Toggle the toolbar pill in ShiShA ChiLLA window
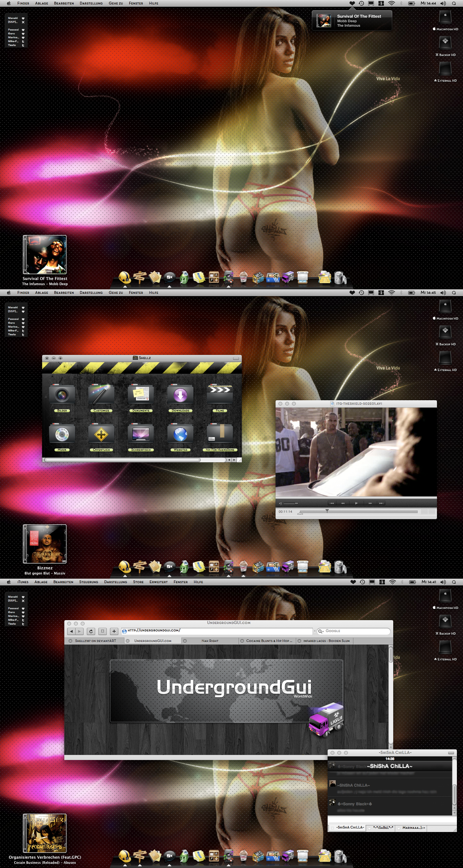463x868 pixels. (451, 753)
